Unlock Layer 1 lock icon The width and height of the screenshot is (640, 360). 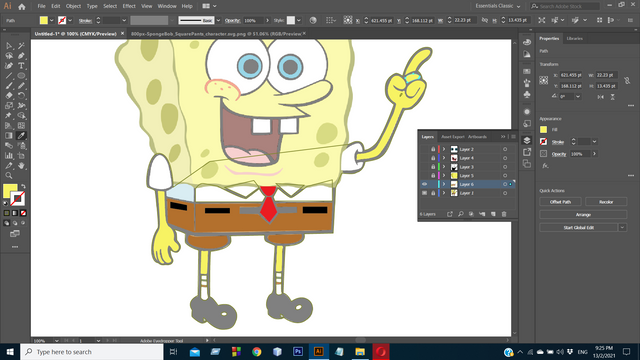click(433, 193)
